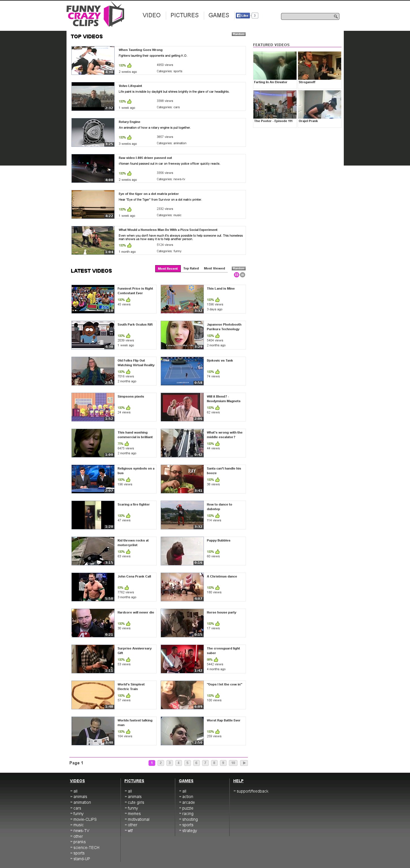Jump to page 5
The width and height of the screenshot is (410, 868).
click(x=187, y=763)
